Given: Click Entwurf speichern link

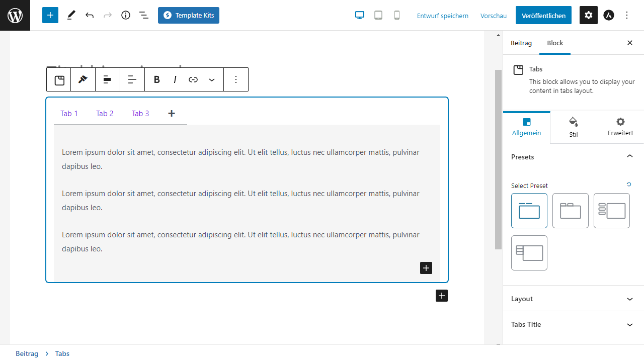Looking at the screenshot, I should click(x=442, y=16).
